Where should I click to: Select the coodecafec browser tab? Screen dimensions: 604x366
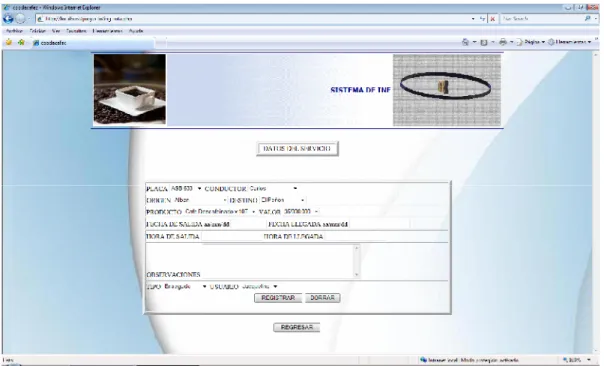pos(92,43)
